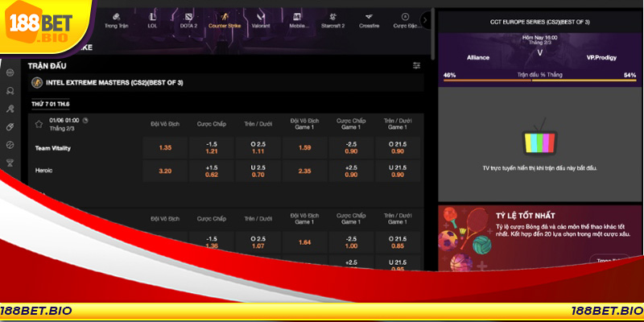The width and height of the screenshot is (644, 322).
Task: Open the Crossfire game category
Action: (x=368, y=19)
